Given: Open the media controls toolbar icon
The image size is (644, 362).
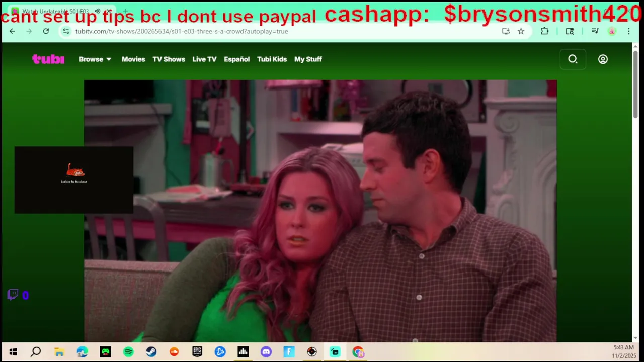Looking at the screenshot, I should tap(595, 31).
